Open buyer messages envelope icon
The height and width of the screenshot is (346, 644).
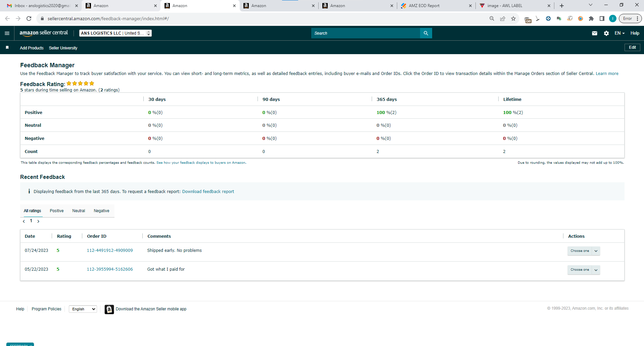coord(594,33)
